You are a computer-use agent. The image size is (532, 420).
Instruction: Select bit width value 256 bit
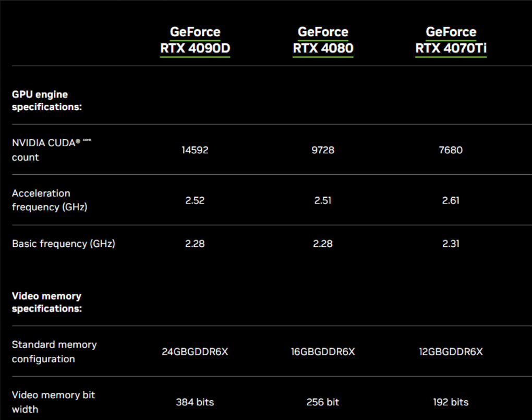click(323, 402)
